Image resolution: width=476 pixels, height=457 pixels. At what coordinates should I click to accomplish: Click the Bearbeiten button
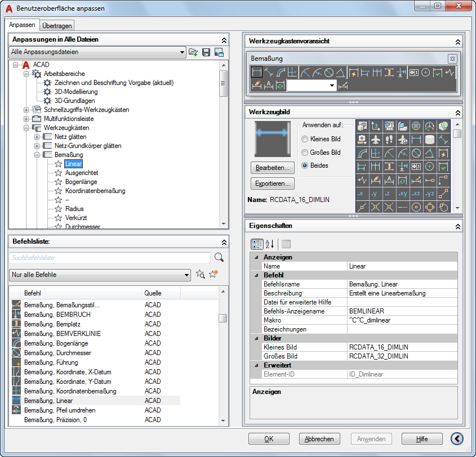[x=274, y=168]
